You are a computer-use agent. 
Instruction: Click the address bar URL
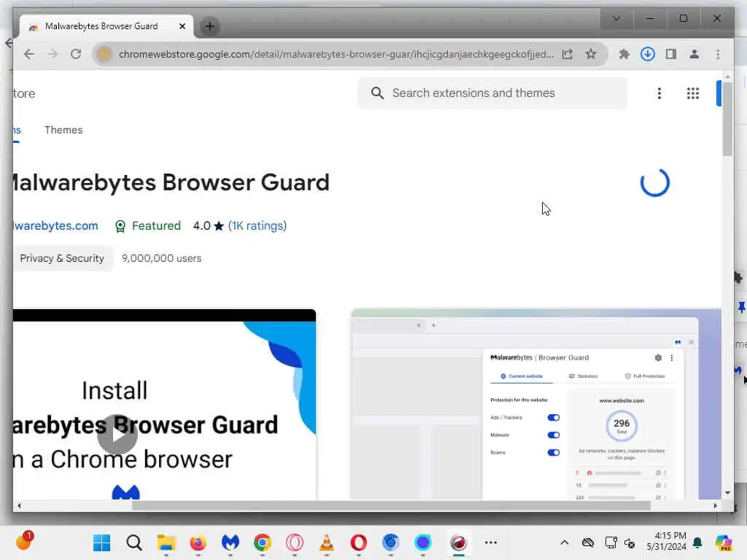tap(336, 54)
